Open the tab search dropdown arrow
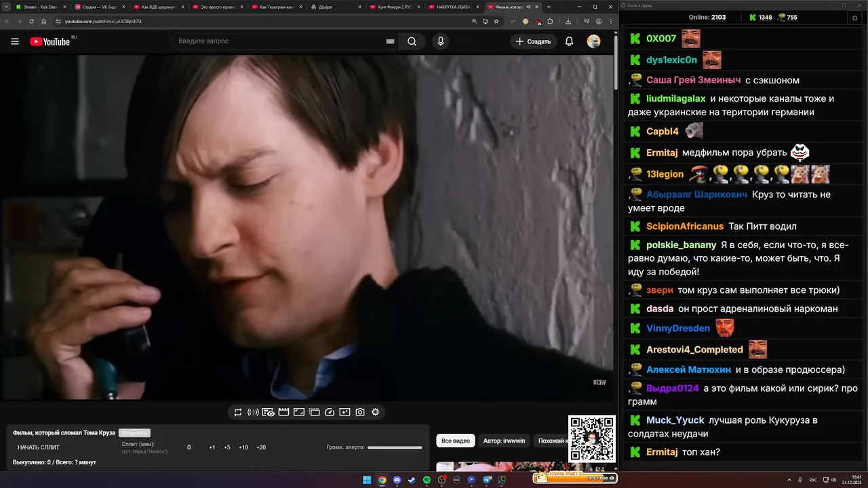 (x=7, y=7)
